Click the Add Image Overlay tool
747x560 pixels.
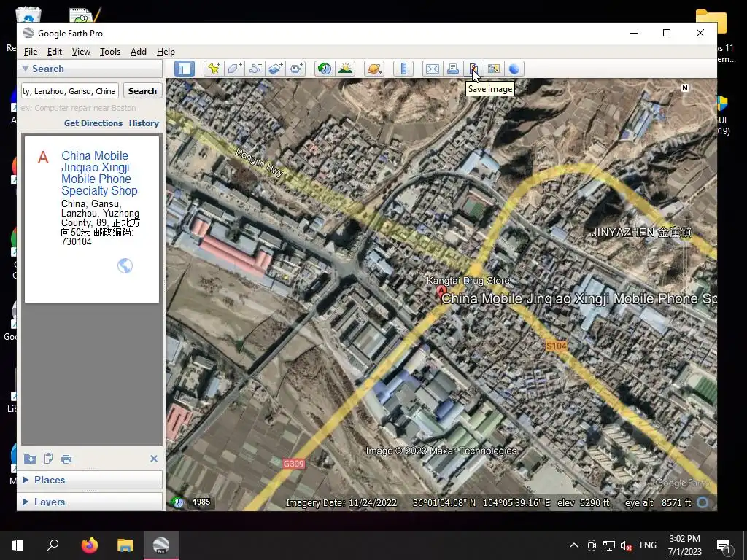click(275, 69)
